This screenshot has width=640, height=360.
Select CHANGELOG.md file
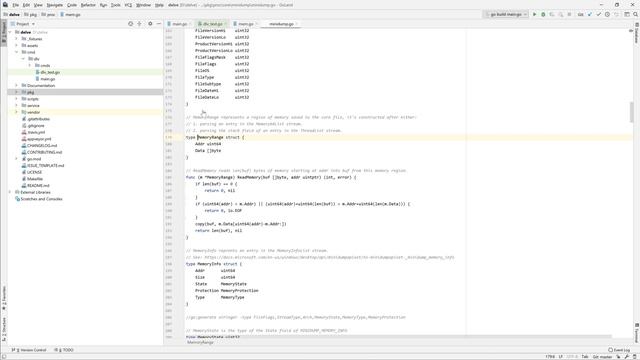[x=42, y=145]
